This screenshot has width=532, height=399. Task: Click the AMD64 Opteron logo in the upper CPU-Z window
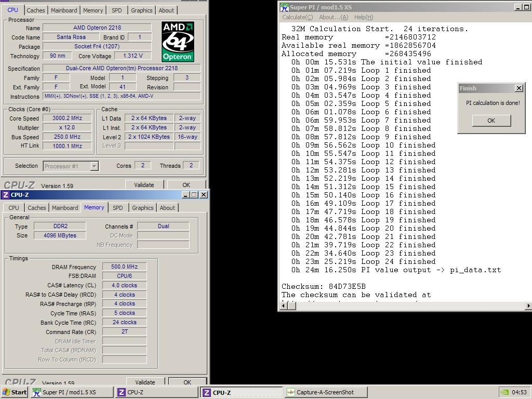point(178,42)
